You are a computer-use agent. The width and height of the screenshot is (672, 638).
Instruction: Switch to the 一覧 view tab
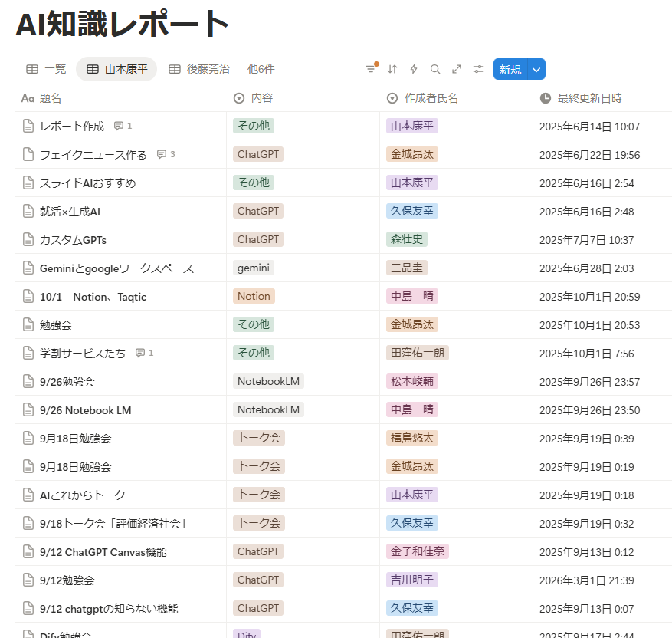pyautogui.click(x=46, y=69)
